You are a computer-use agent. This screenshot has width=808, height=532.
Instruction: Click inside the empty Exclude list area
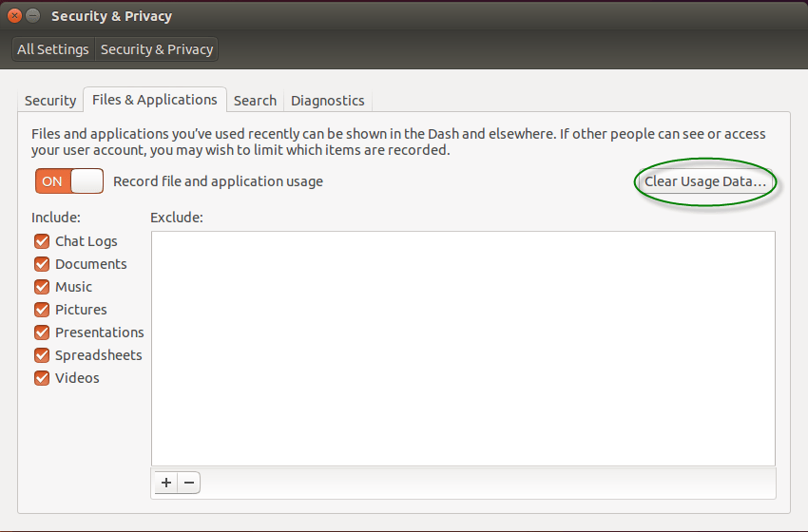point(463,348)
